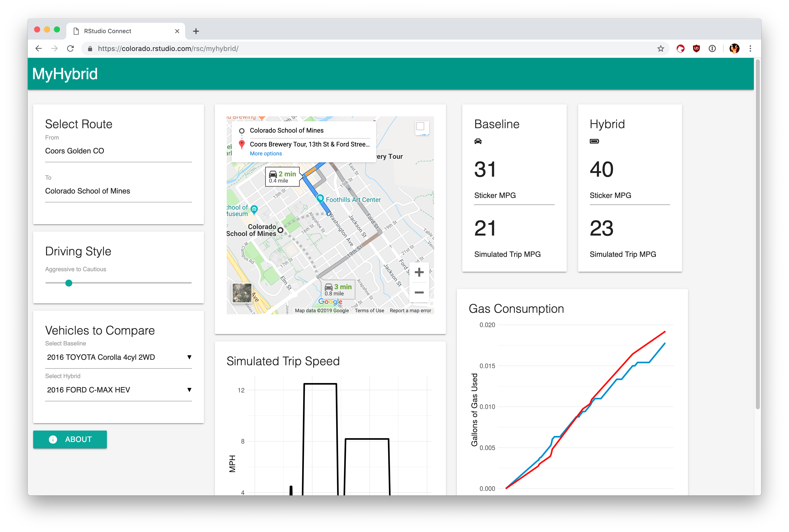789x532 pixels.
Task: Open the Chrome three-dot menu
Action: tap(750, 48)
